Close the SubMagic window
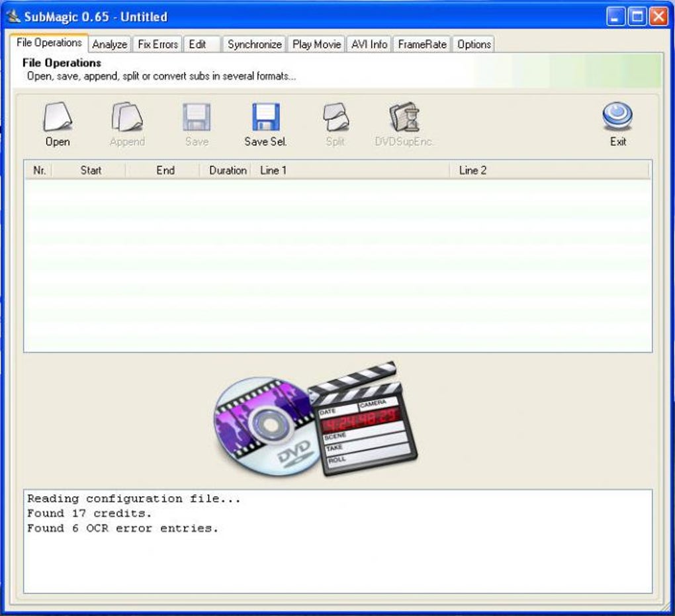The height and width of the screenshot is (616, 675). [658, 17]
